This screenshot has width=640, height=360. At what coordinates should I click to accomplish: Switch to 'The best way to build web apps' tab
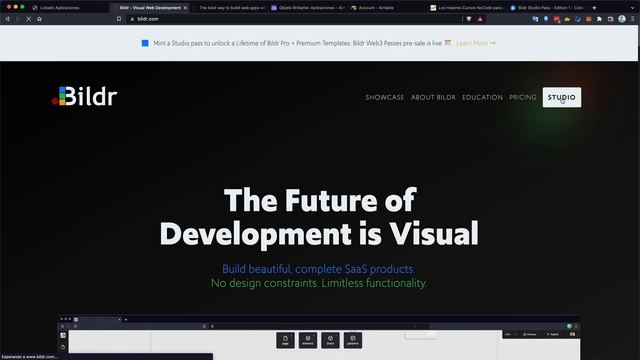(x=228, y=8)
